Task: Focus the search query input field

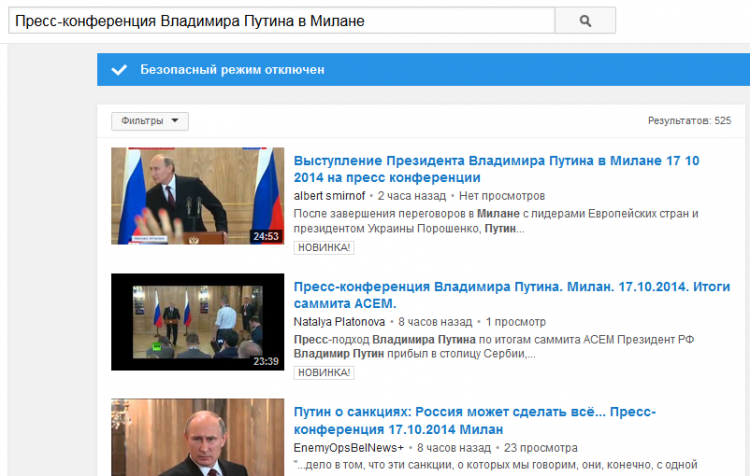Action: pos(282,21)
